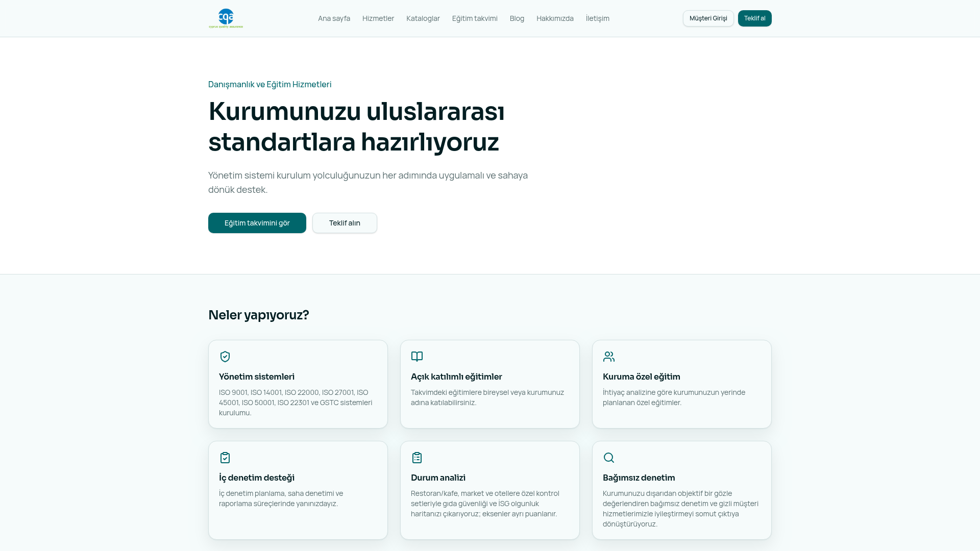Go to Hizmetler in the navigation
The height and width of the screenshot is (551, 980).
click(378, 18)
